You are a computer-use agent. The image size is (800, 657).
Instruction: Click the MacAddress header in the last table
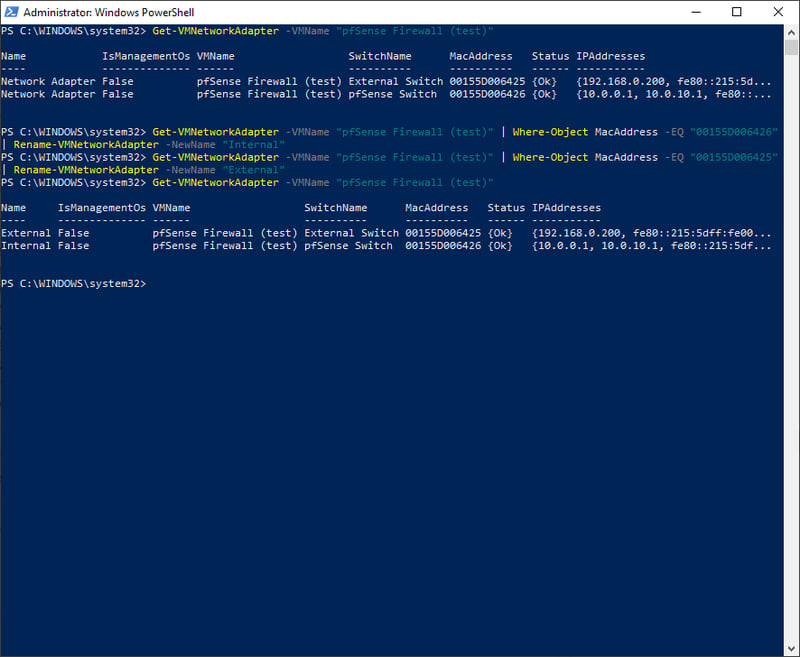[436, 208]
